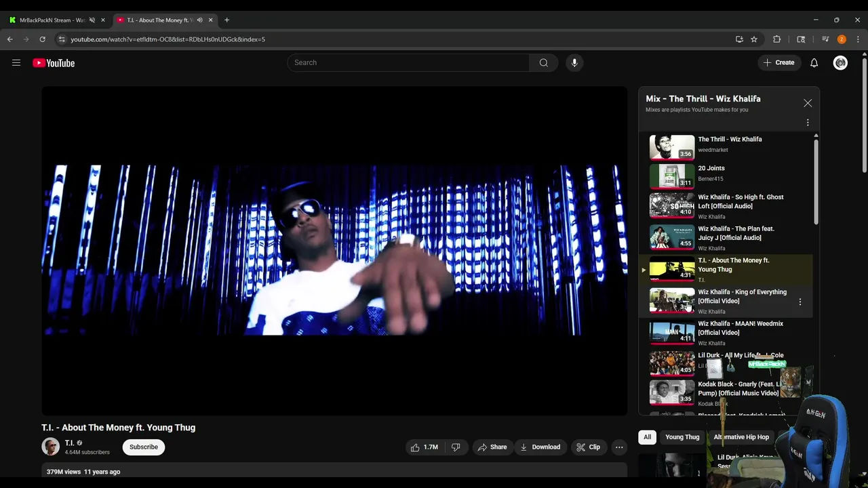This screenshot has height=488, width=868.
Task: Dislike the video with thumbs down
Action: pos(456,447)
